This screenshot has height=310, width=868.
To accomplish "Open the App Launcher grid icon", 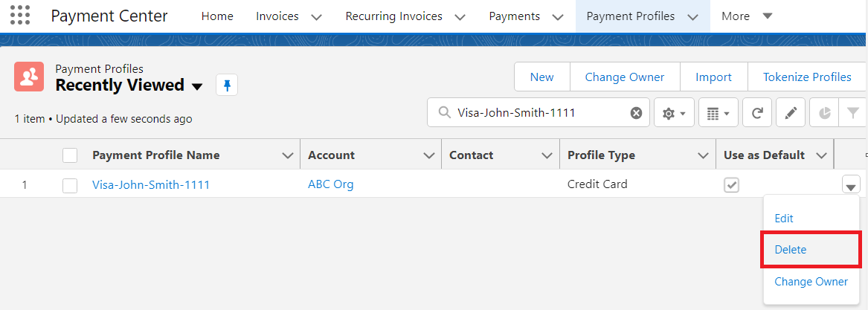I will (x=20, y=16).
